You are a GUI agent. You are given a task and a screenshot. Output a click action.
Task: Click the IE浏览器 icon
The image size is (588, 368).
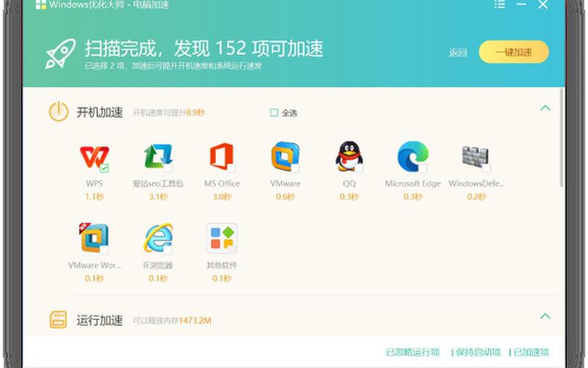coord(158,238)
